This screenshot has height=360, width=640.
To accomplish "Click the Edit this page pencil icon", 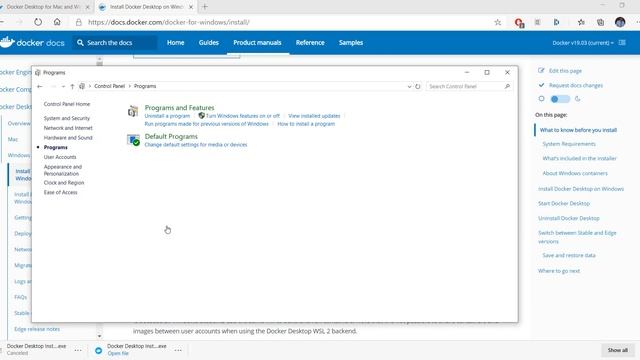I will click(x=541, y=71).
